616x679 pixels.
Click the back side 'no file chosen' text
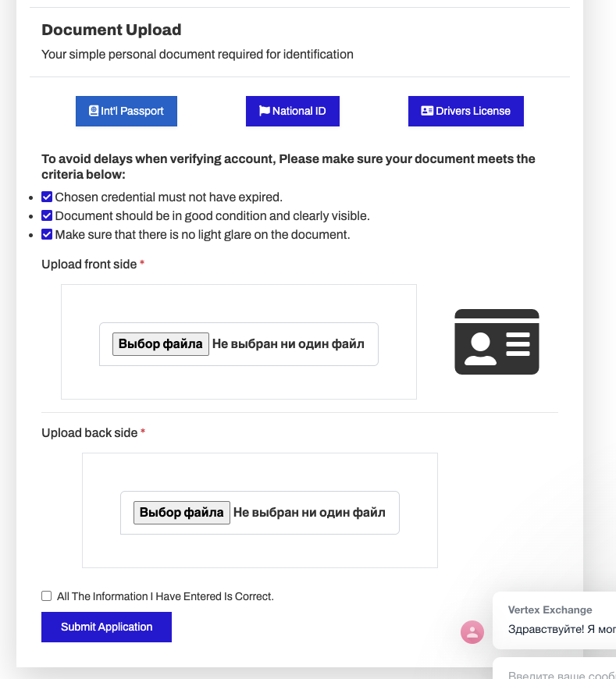(x=309, y=513)
